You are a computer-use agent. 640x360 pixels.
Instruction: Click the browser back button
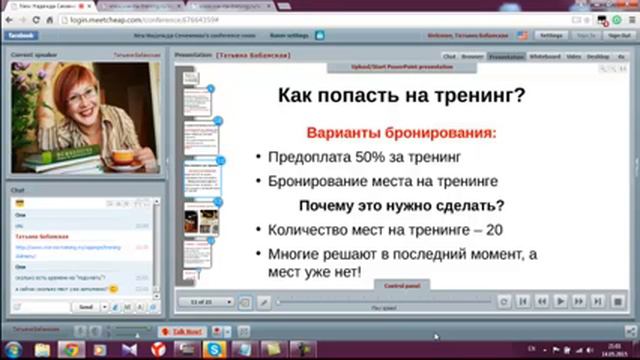9,20
